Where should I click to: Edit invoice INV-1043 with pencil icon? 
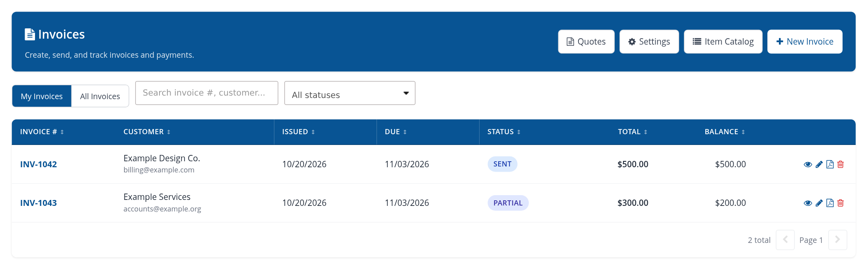click(819, 203)
